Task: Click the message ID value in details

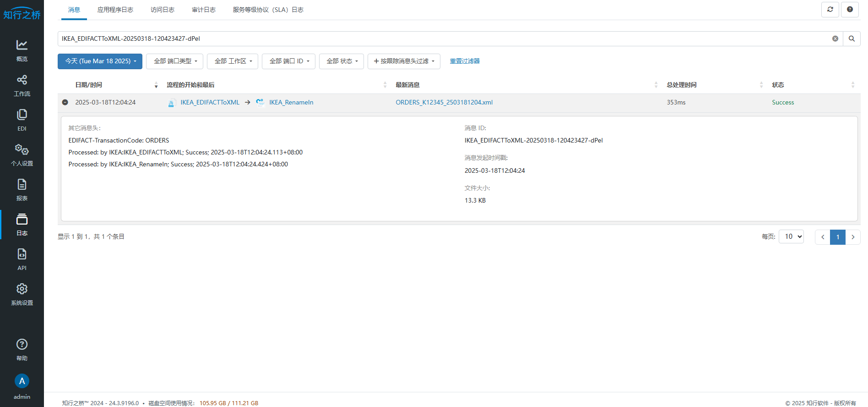Action: [534, 140]
